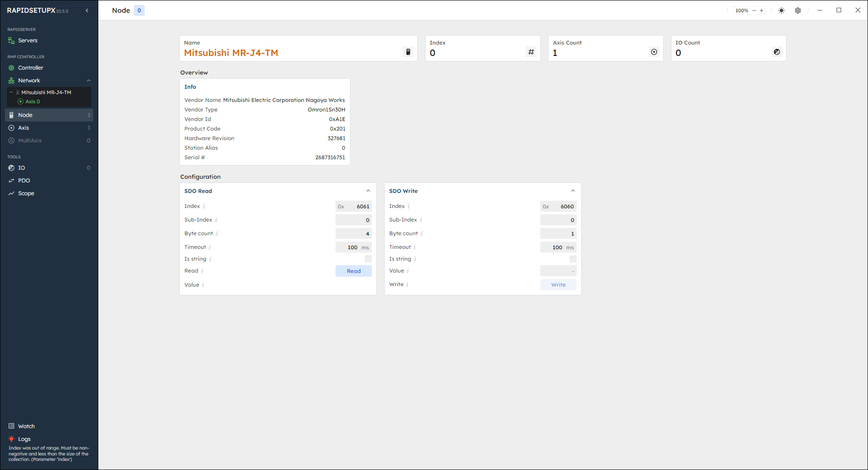
Task: Click the Serial # value 2687316751
Action: coord(330,157)
